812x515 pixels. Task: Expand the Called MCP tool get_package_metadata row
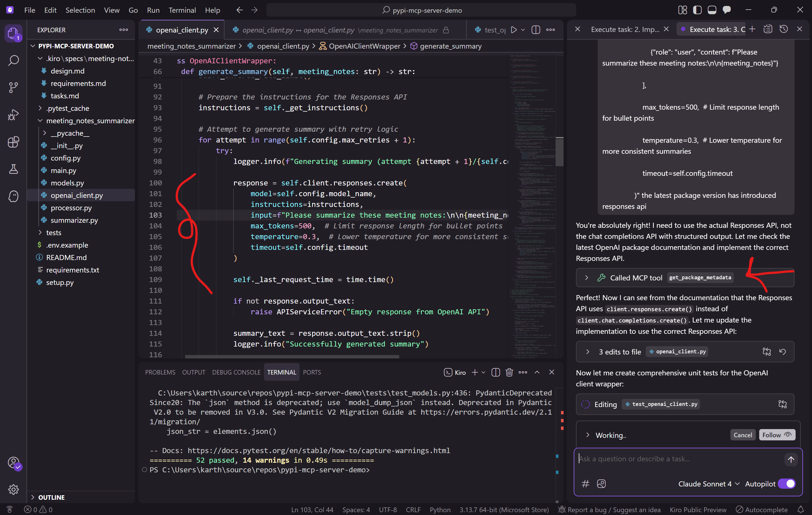pos(586,277)
